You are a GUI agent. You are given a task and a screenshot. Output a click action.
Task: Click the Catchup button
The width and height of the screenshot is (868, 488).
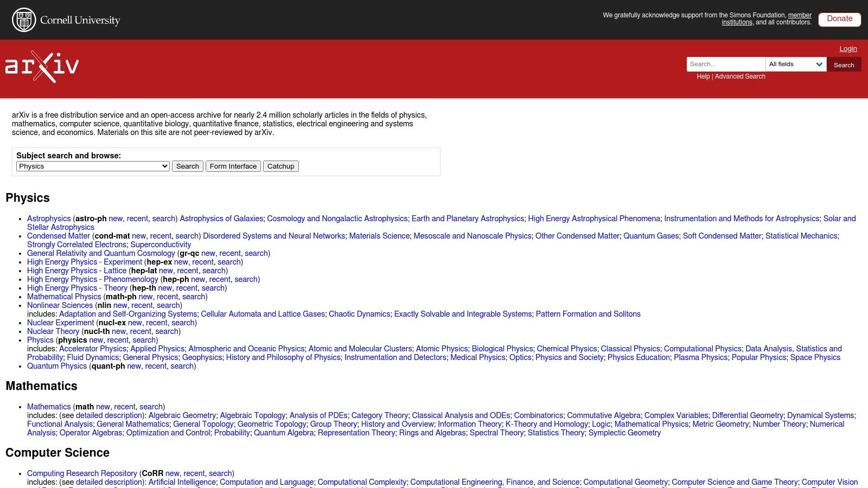coord(281,166)
